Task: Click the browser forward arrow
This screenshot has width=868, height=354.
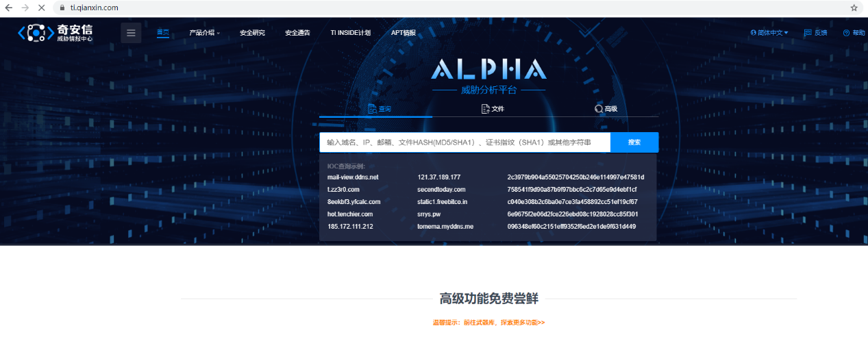Action: [x=25, y=8]
